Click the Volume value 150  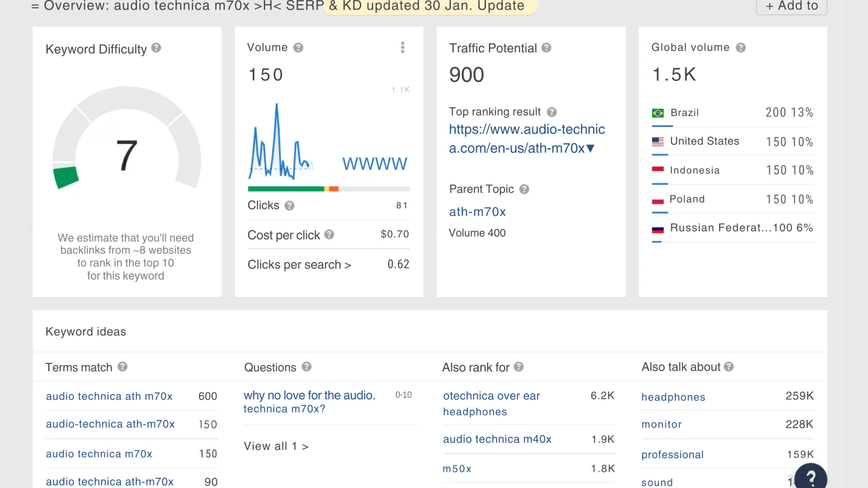(x=266, y=75)
